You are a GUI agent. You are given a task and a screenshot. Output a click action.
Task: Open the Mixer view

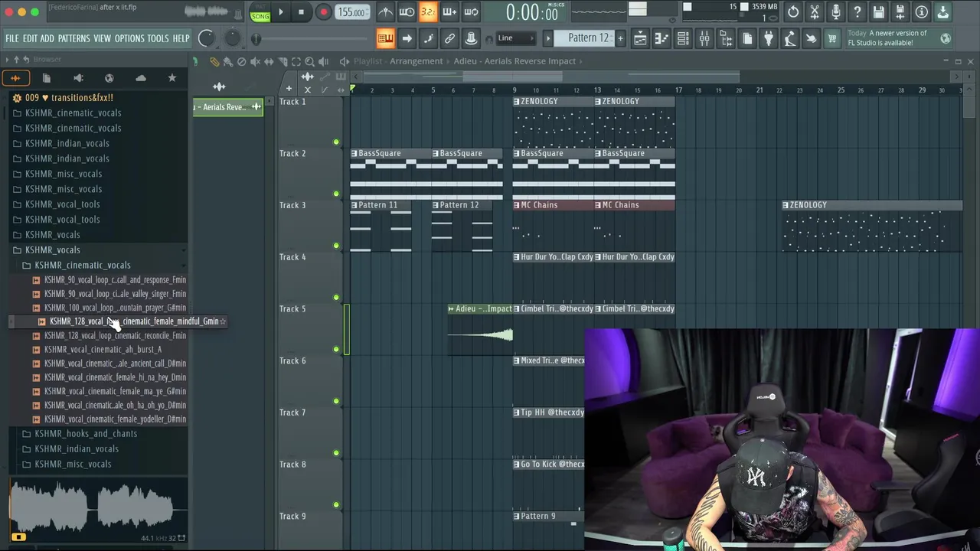(x=704, y=38)
